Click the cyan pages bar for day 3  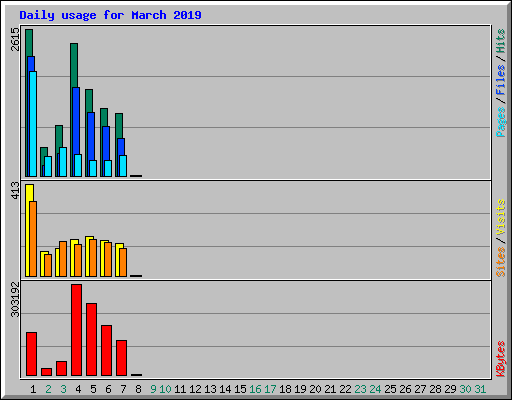click(x=63, y=162)
